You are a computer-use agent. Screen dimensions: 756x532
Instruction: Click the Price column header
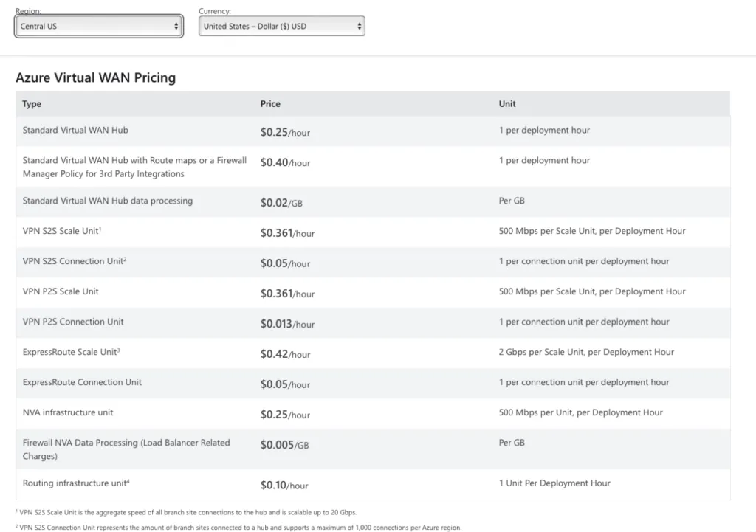click(270, 104)
